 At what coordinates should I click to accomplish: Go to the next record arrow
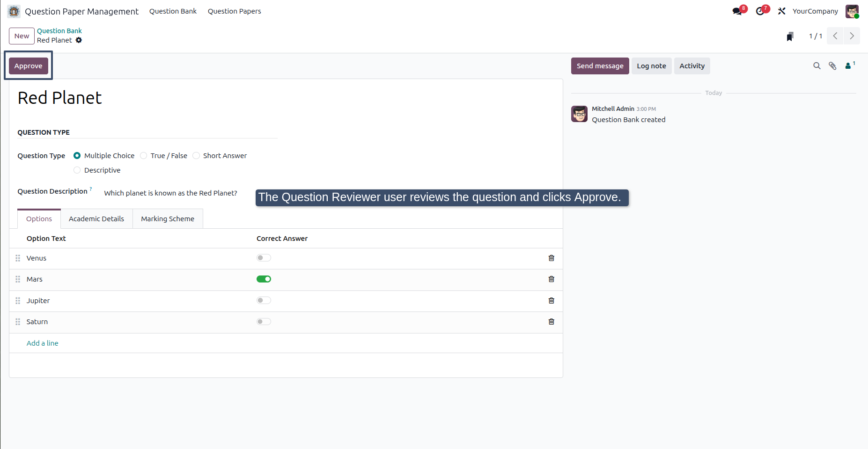[852, 36]
